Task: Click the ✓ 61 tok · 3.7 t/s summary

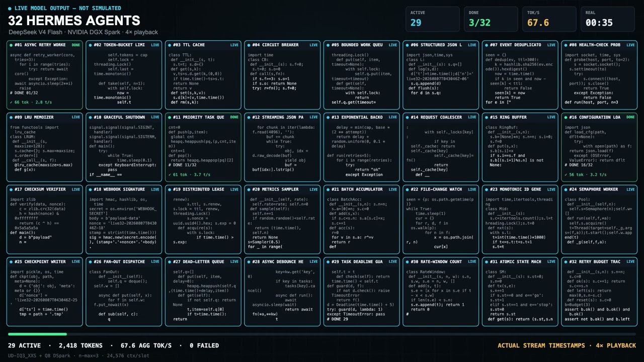Action: coord(189,174)
